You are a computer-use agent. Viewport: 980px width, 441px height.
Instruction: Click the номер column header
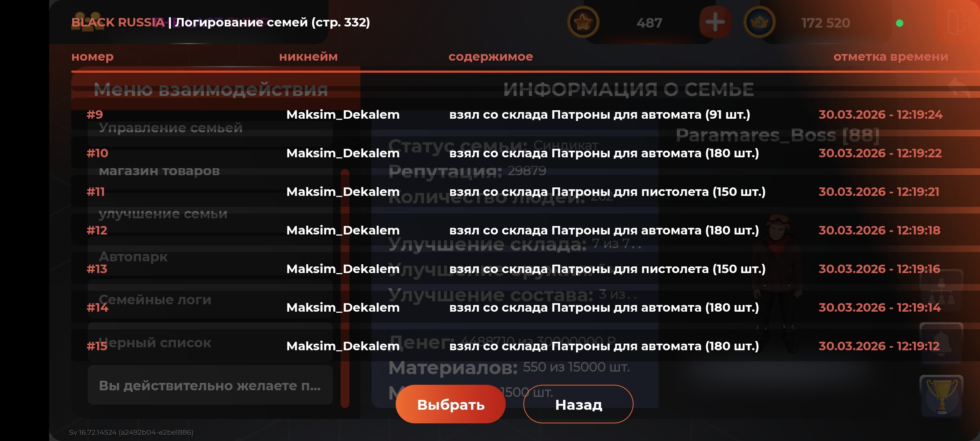92,56
